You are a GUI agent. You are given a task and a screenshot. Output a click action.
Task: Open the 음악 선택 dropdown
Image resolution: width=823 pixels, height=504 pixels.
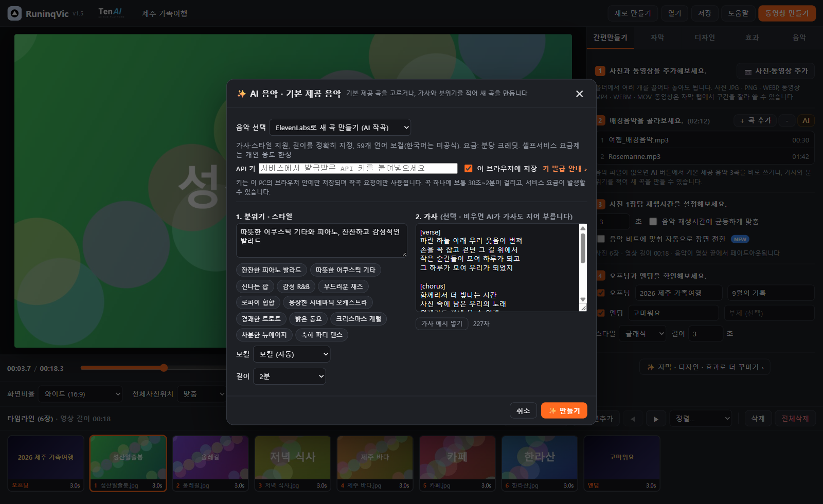coord(340,128)
